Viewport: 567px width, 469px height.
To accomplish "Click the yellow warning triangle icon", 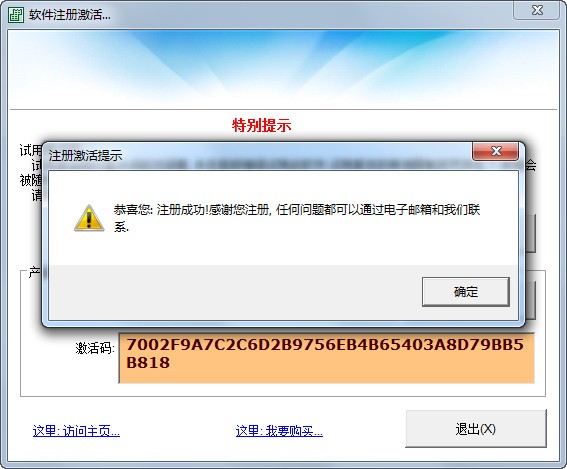I will [89, 218].
